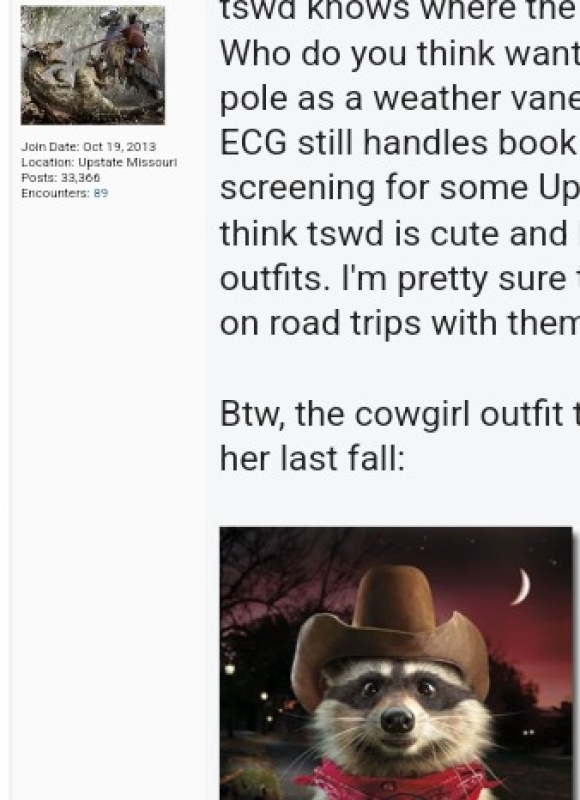Click the 'her last fall:' text
The image size is (580, 800).
tap(312, 458)
